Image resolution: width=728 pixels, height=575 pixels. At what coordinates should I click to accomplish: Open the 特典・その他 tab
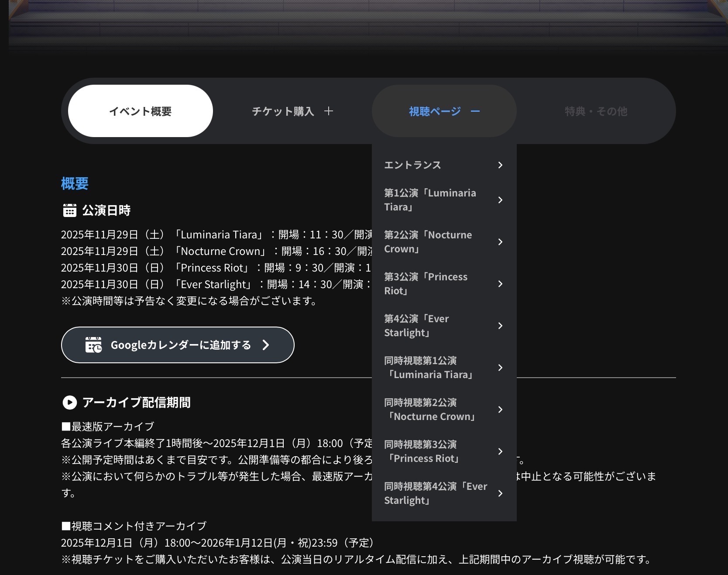(596, 111)
